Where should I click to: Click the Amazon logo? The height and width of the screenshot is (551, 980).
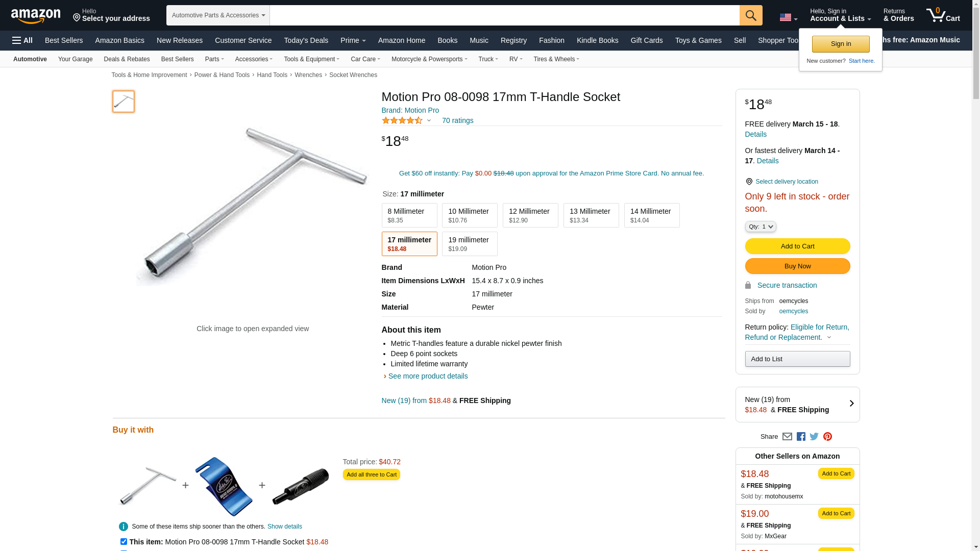click(36, 16)
